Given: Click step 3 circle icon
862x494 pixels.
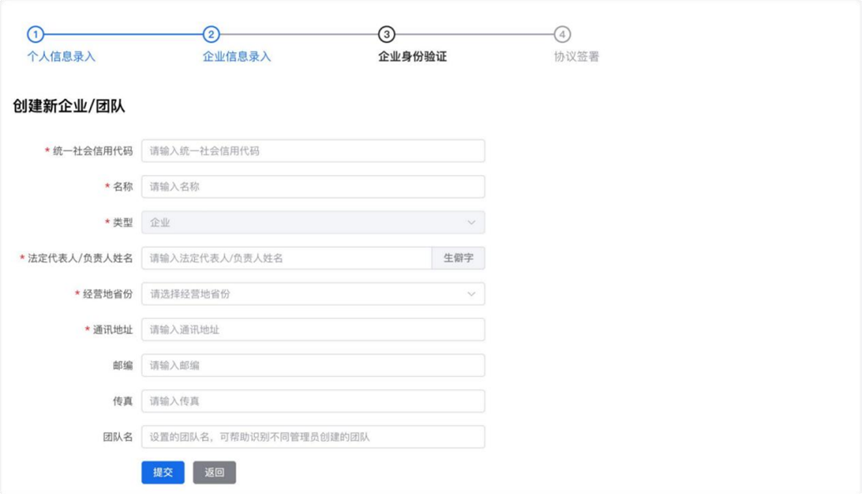Looking at the screenshot, I should tap(387, 35).
